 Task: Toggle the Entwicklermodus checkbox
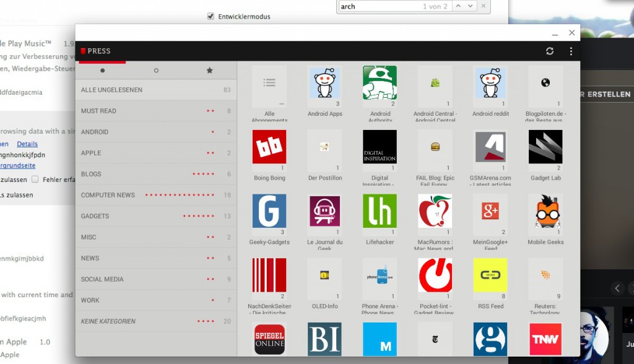(211, 17)
